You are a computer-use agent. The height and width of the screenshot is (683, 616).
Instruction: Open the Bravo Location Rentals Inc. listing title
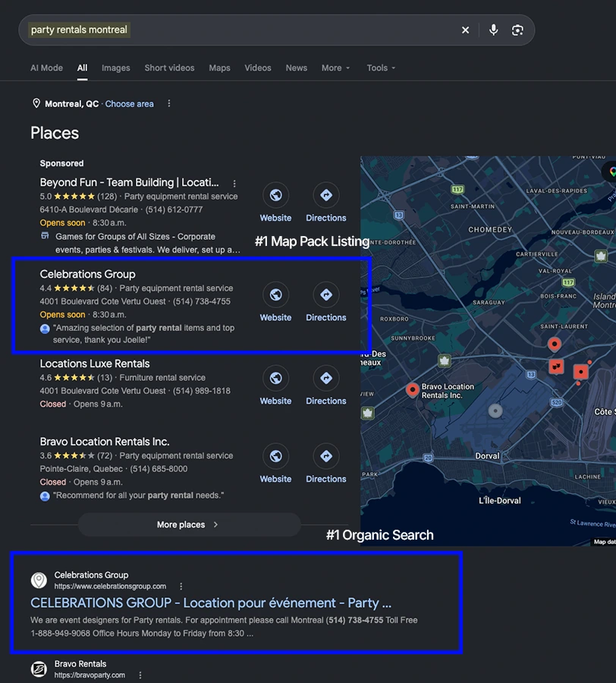click(x=105, y=442)
